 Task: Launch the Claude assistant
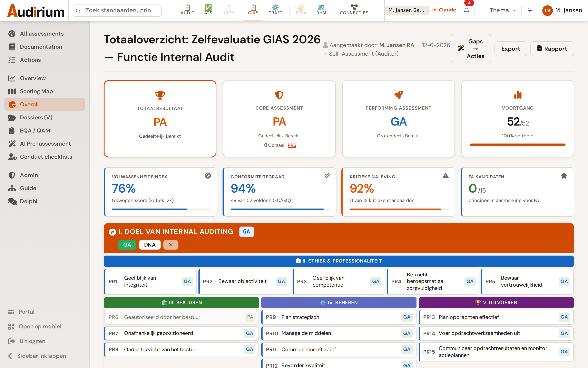coord(444,10)
